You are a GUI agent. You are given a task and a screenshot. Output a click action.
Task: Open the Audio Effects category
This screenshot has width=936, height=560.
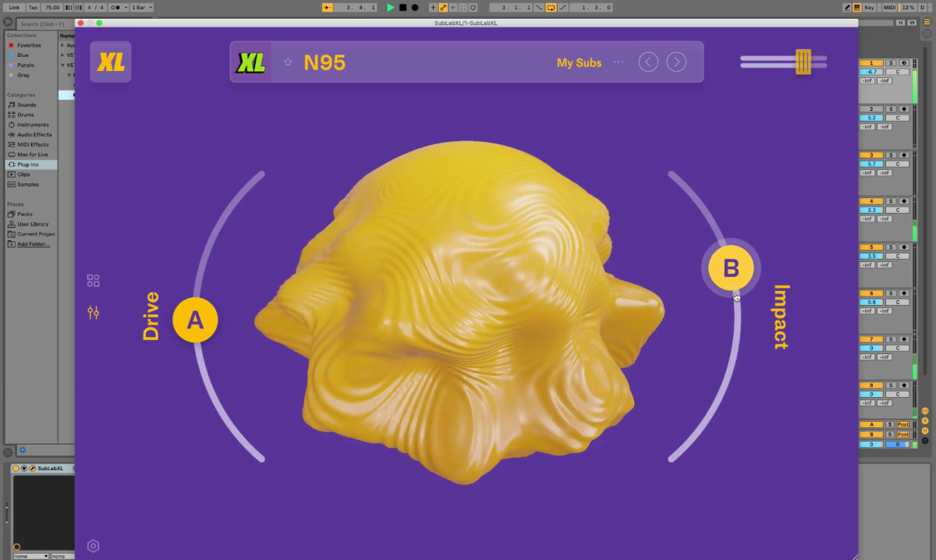(34, 135)
